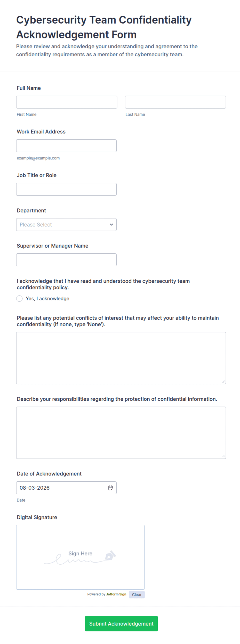Click the Department dropdown chevron arrow
This screenshot has width=240, height=644.
pyautogui.click(x=111, y=224)
